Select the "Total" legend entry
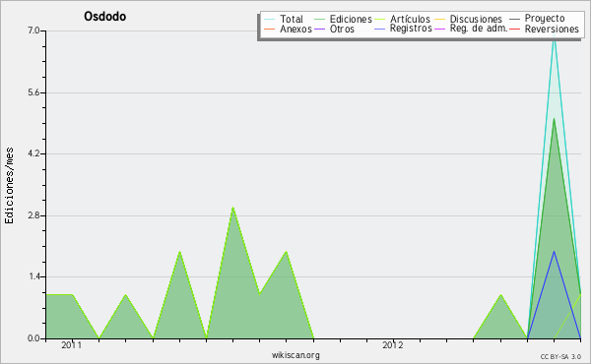 click(291, 19)
